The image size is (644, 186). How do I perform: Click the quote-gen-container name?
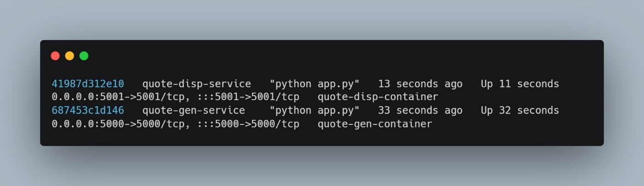click(375, 124)
